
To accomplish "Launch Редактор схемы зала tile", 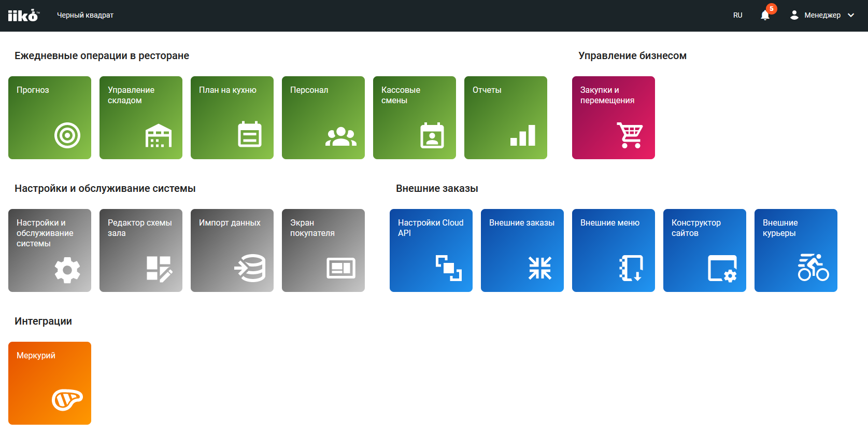I will pos(141,250).
